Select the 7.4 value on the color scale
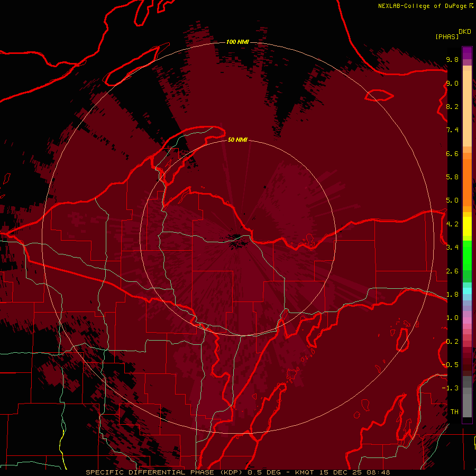Viewport: 476px width, 476px height. (x=452, y=130)
